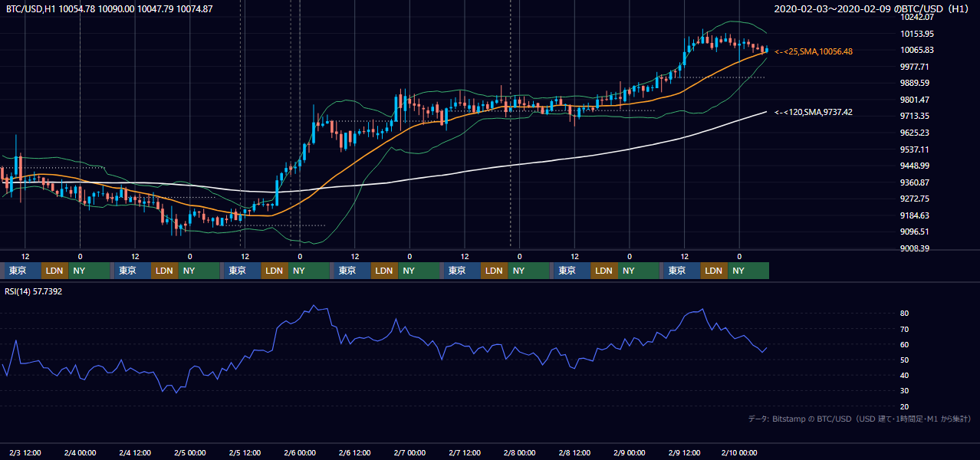Click the BTC/USD,H1 OHLC header text

tap(110, 9)
